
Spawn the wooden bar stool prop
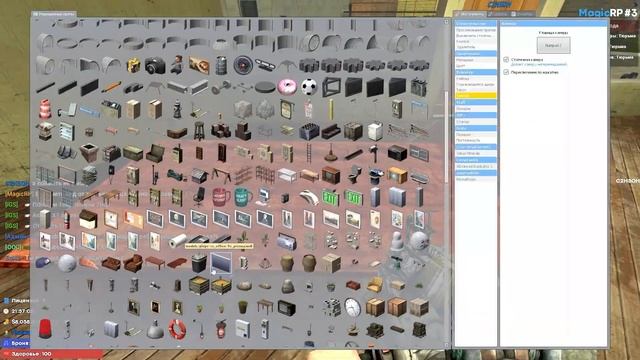pyautogui.click(x=199, y=131)
